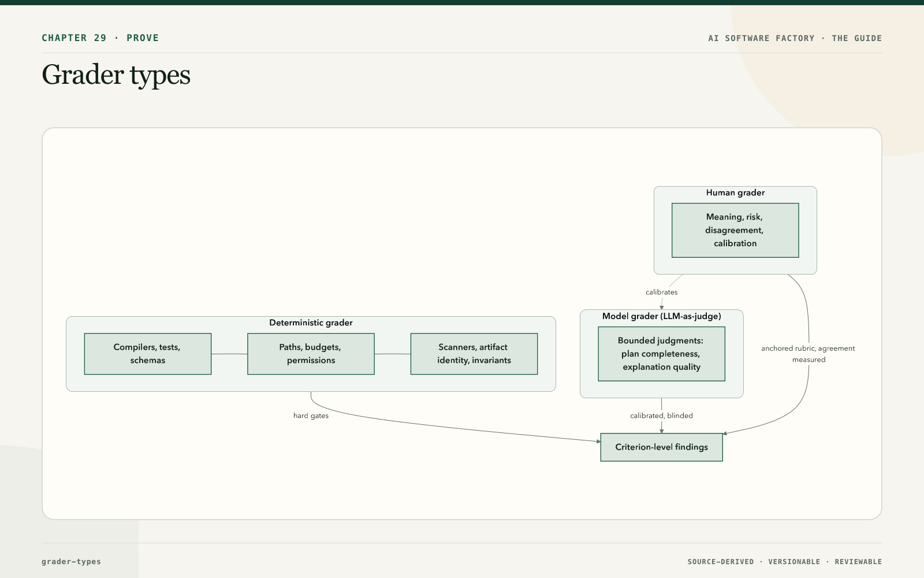
Task: Select the "Criterion-level findings" node
Action: click(x=662, y=447)
